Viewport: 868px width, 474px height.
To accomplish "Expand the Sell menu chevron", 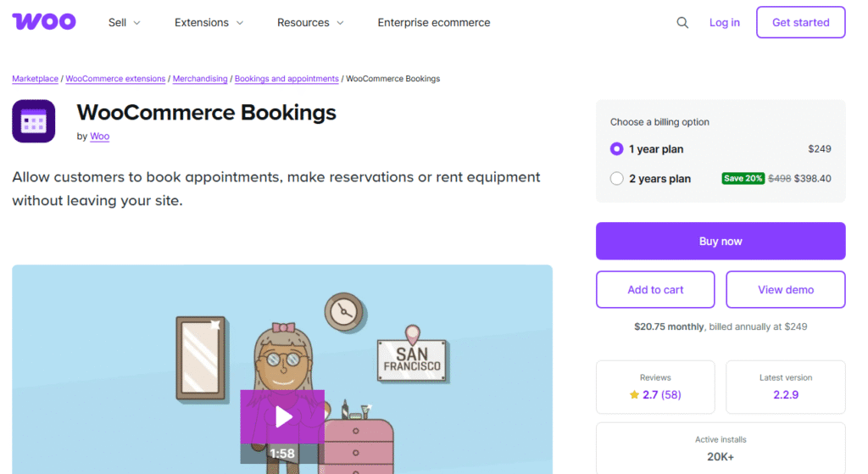I will point(136,23).
